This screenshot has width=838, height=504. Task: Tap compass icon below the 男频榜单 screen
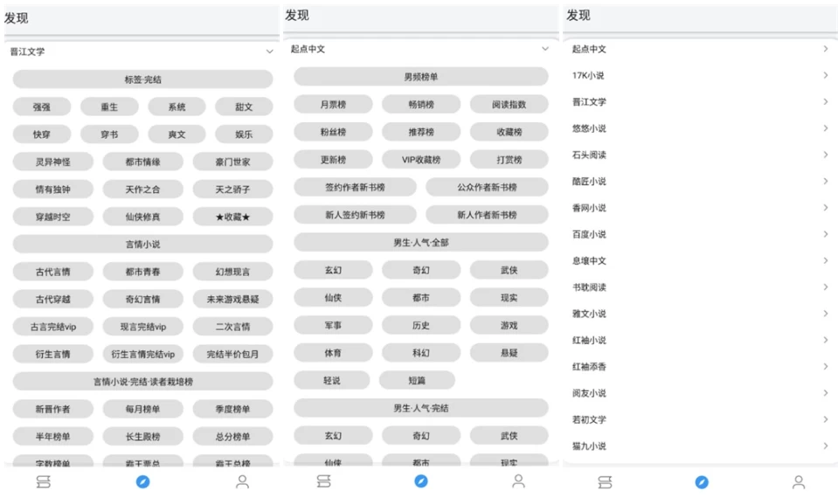click(421, 481)
